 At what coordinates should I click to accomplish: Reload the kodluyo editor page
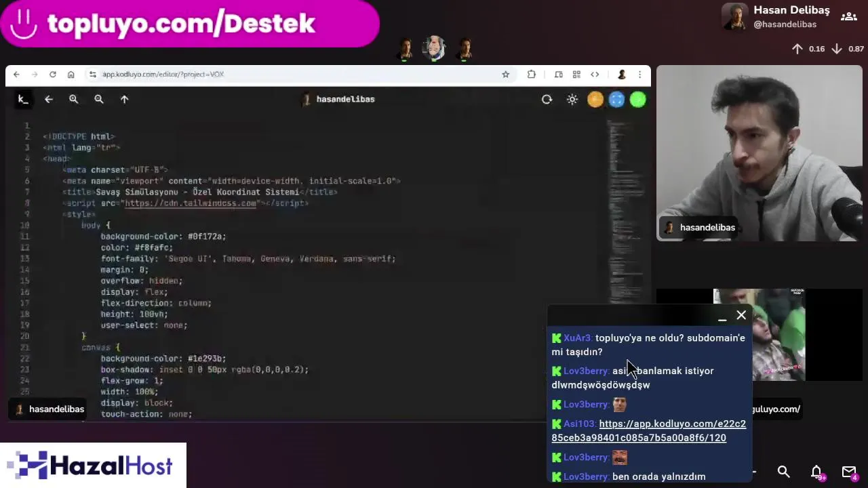click(x=52, y=75)
